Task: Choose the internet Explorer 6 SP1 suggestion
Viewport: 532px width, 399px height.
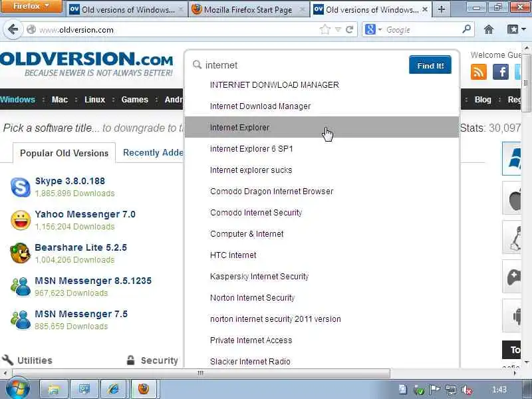Action: coord(322,148)
